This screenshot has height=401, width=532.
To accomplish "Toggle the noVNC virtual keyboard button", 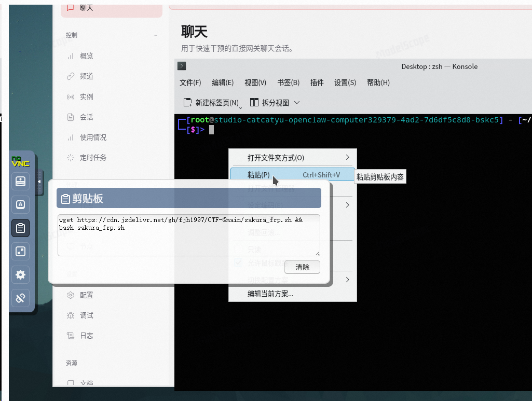I will [x=20, y=182].
